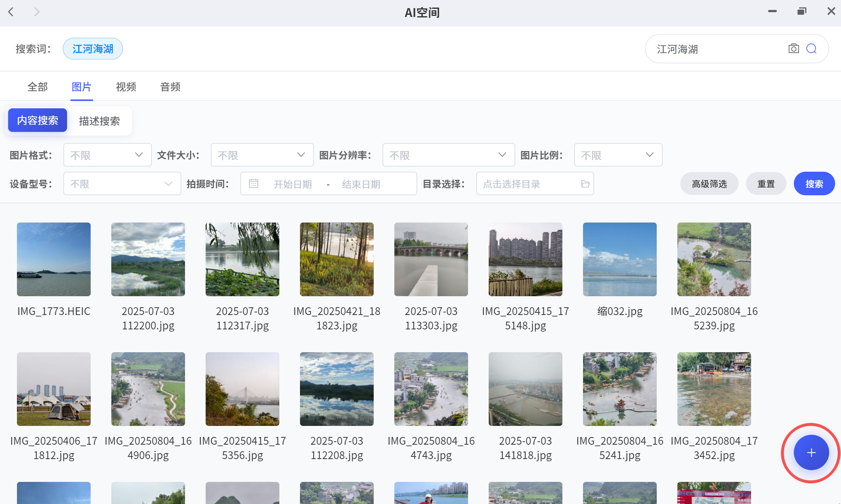Click the blue plus floating button
The width and height of the screenshot is (841, 504).
[811, 453]
